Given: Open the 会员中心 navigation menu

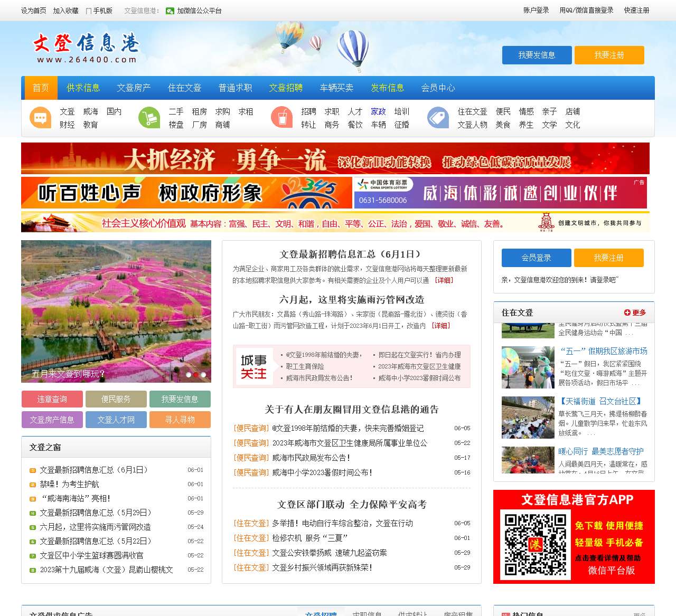Looking at the screenshot, I should coord(438,88).
